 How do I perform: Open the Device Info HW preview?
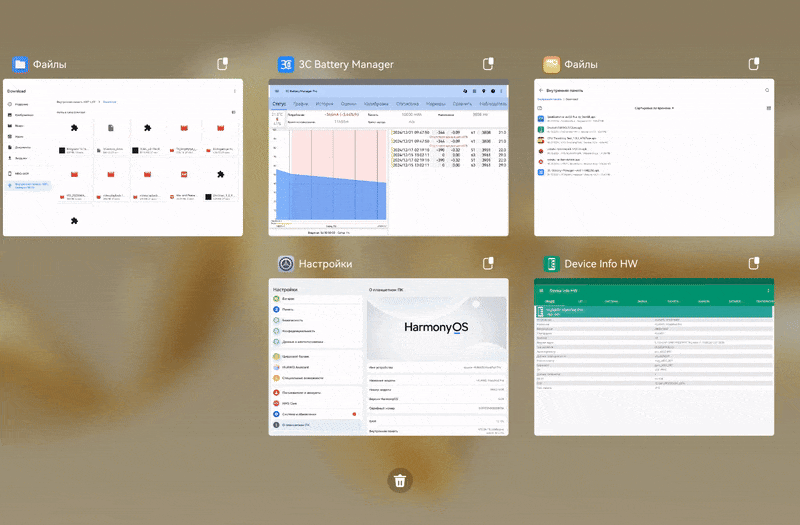[x=654, y=357]
